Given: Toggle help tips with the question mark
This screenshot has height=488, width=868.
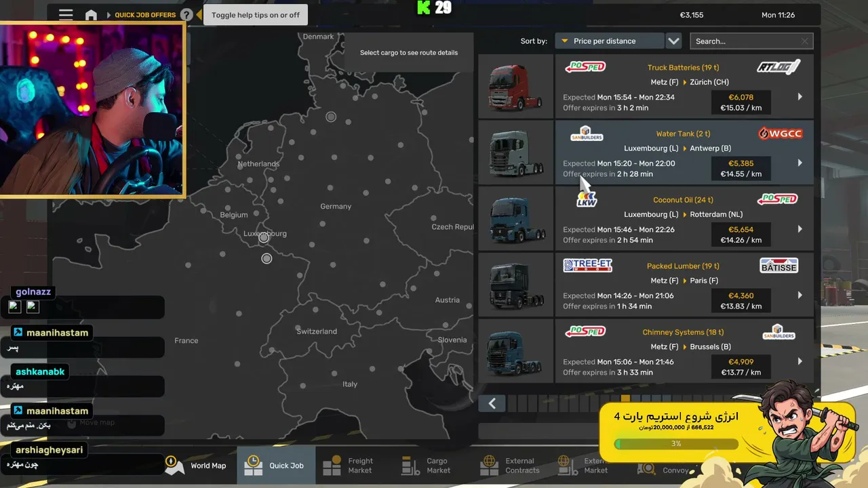Looking at the screenshot, I should click(x=186, y=15).
